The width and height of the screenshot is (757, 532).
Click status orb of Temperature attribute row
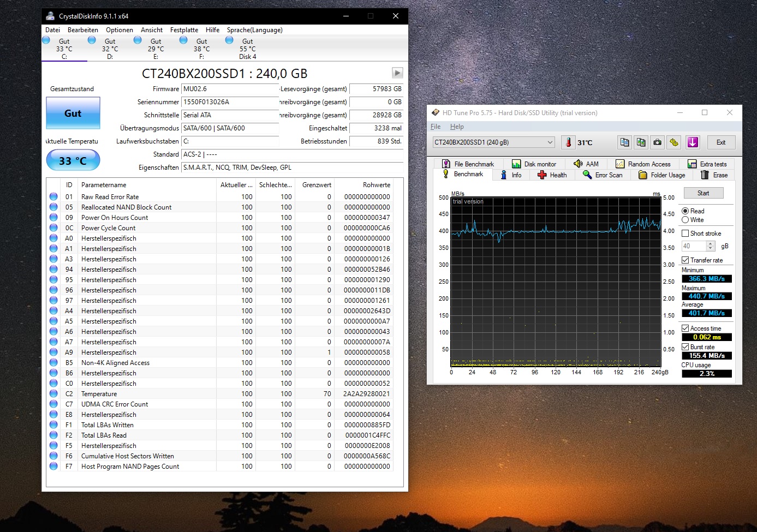click(53, 393)
